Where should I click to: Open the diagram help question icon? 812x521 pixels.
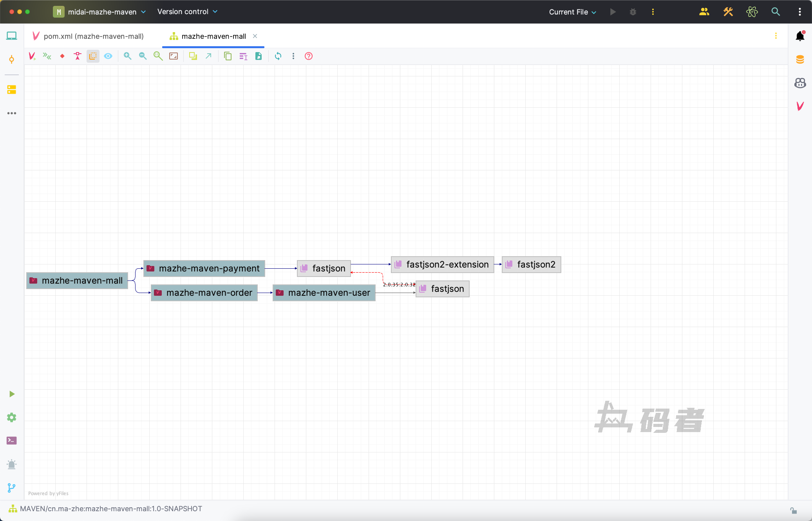tap(309, 56)
